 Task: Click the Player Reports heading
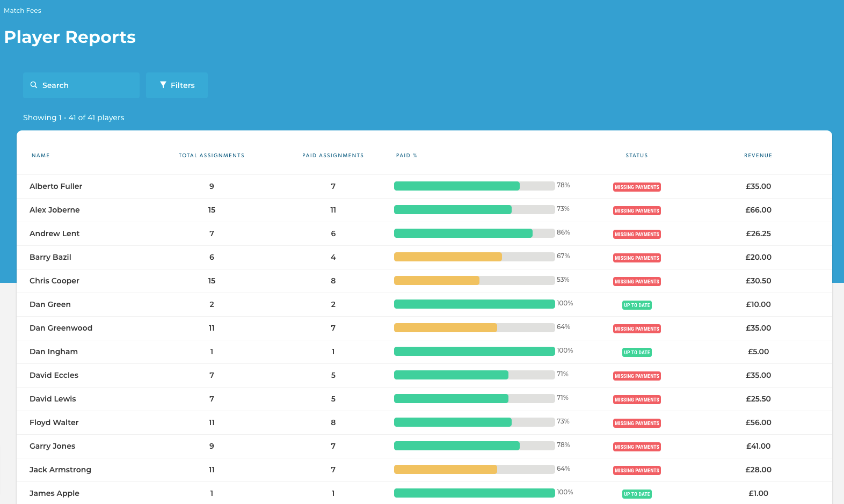point(70,37)
